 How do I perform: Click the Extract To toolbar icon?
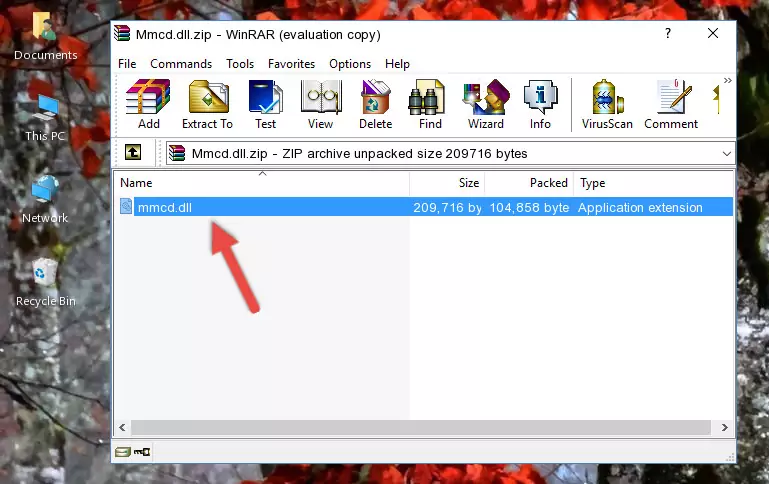[x=207, y=104]
